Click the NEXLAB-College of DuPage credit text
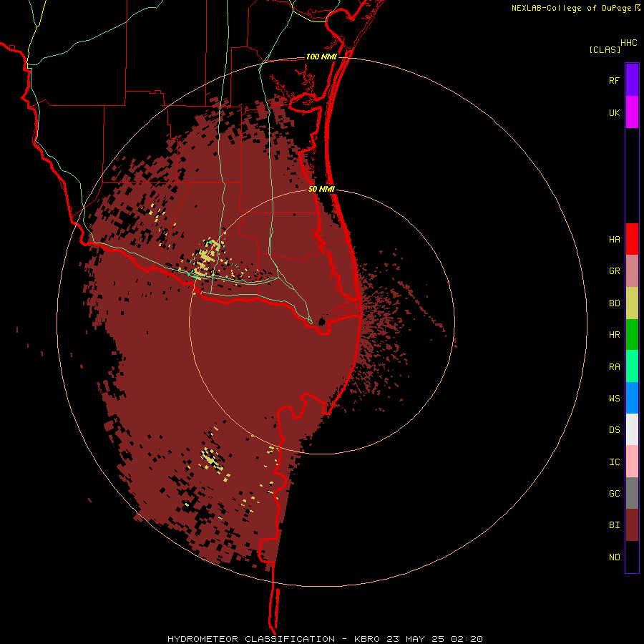 571,8
